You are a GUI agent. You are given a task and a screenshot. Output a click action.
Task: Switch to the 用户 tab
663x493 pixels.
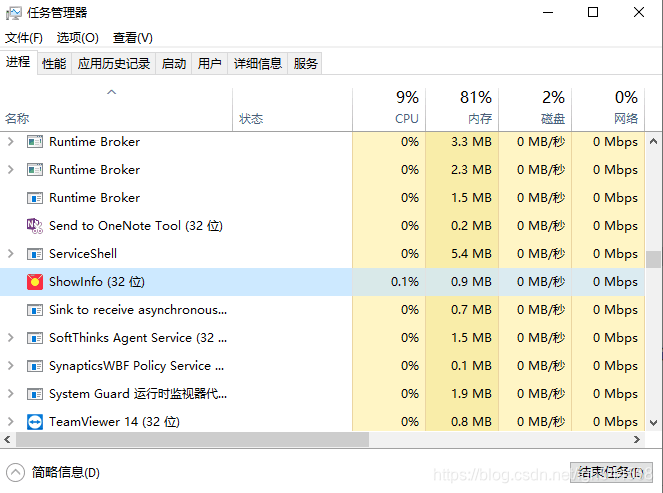point(210,63)
